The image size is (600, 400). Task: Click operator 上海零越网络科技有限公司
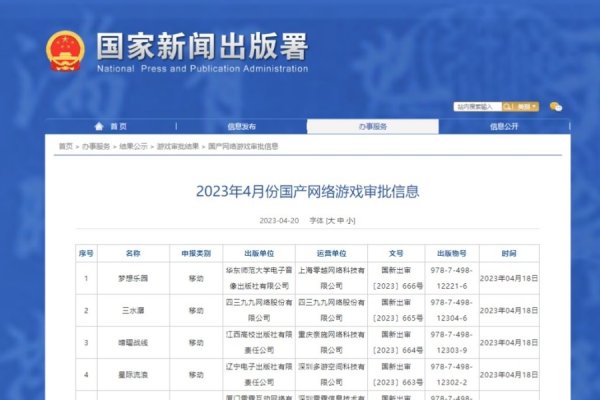(x=331, y=278)
